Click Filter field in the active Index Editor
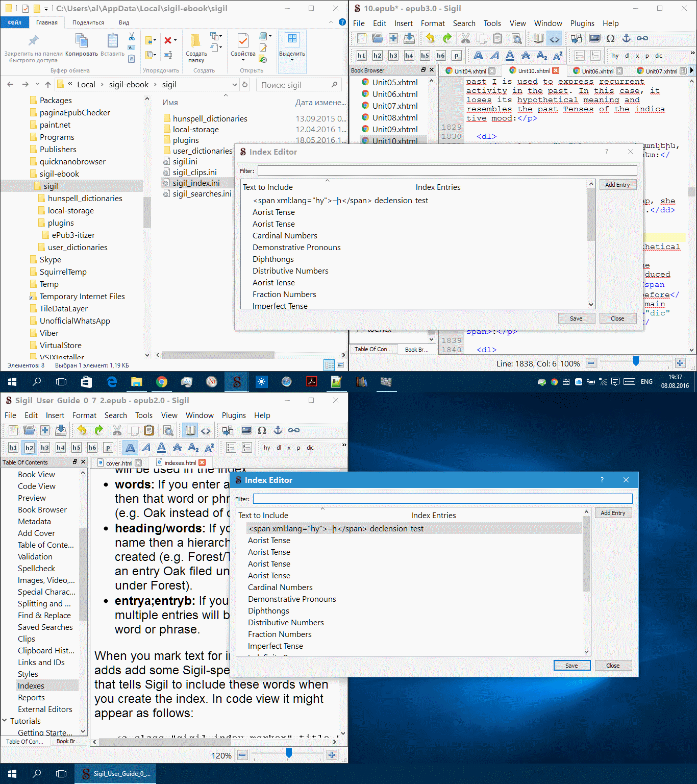 point(443,499)
